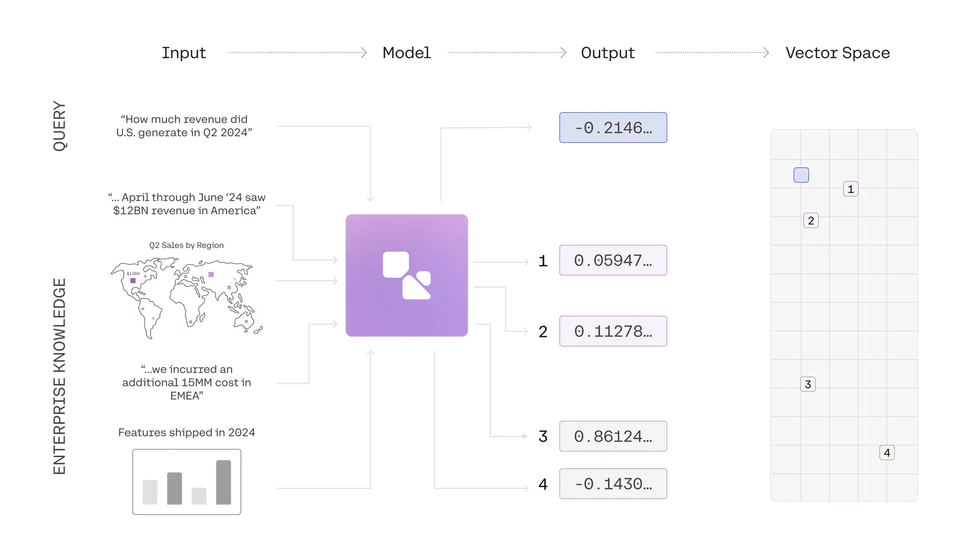Click the Input column heading

point(184,53)
